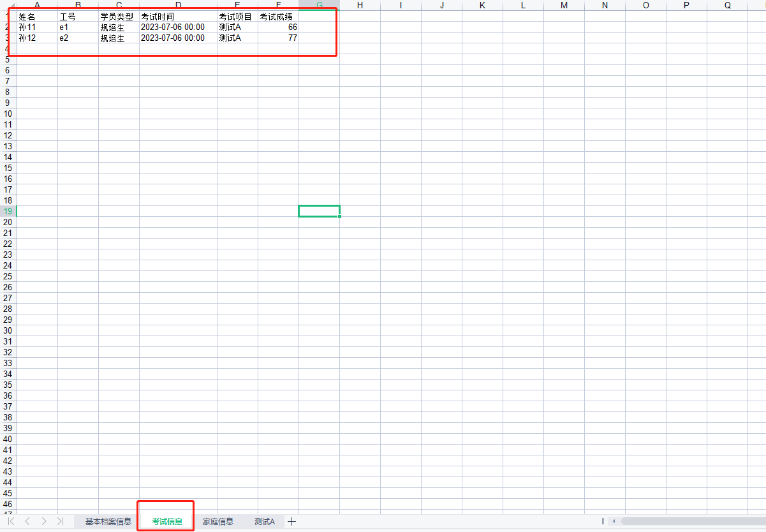
Task: Click the header cell 考试成绩
Action: coord(278,17)
